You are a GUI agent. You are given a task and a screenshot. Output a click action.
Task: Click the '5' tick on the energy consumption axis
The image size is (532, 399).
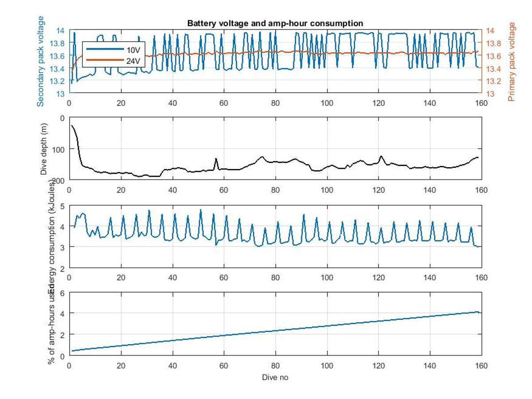click(63, 206)
